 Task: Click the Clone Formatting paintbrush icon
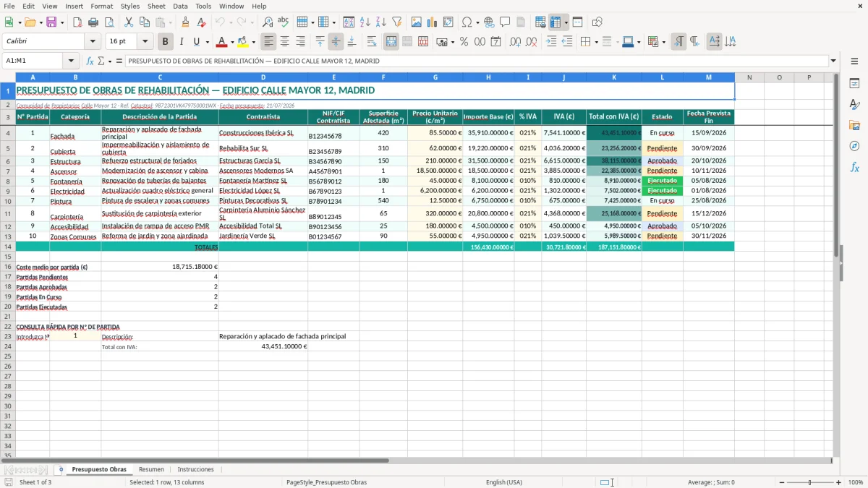185,22
